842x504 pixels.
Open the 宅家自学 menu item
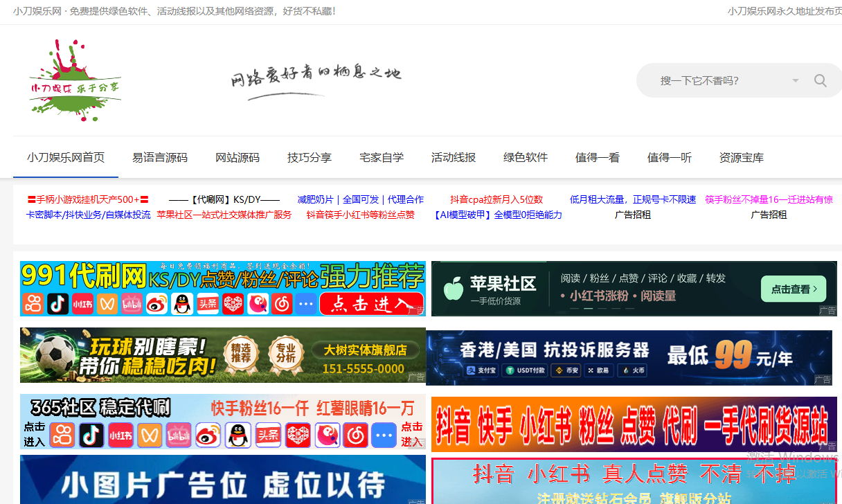(382, 157)
